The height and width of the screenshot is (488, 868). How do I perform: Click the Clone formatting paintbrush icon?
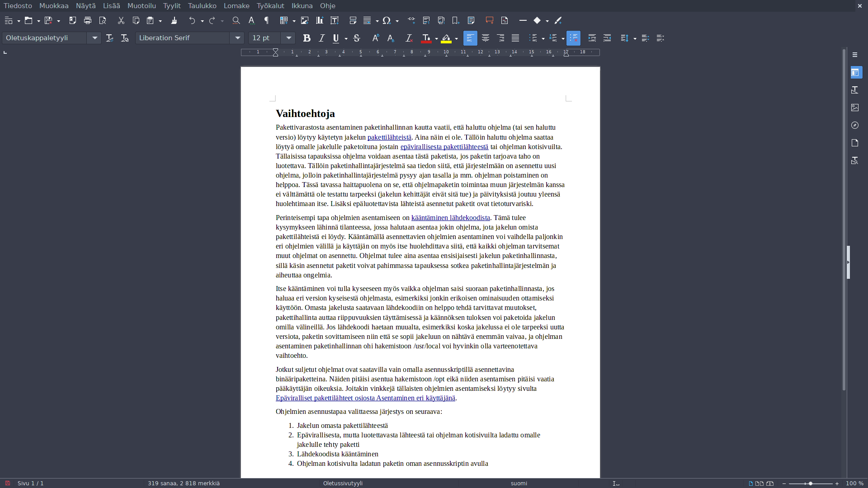click(174, 20)
